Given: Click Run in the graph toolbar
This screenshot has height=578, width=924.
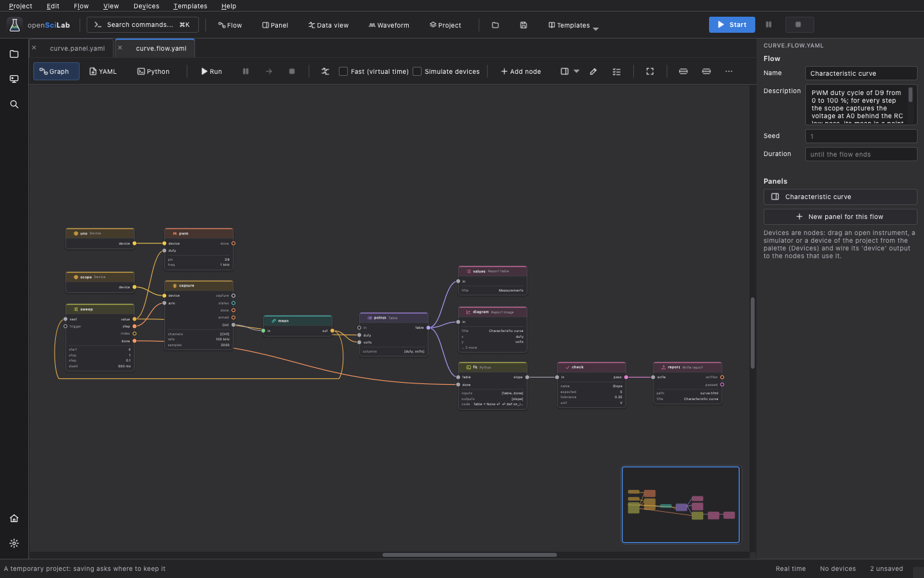Looking at the screenshot, I should 211,71.
